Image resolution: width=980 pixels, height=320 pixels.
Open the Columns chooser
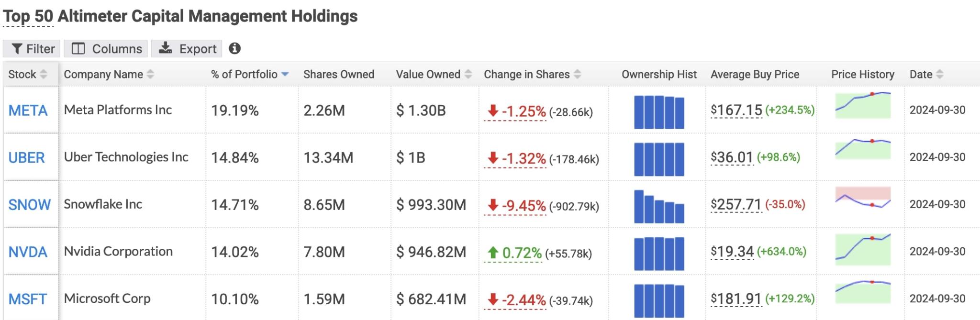[106, 49]
